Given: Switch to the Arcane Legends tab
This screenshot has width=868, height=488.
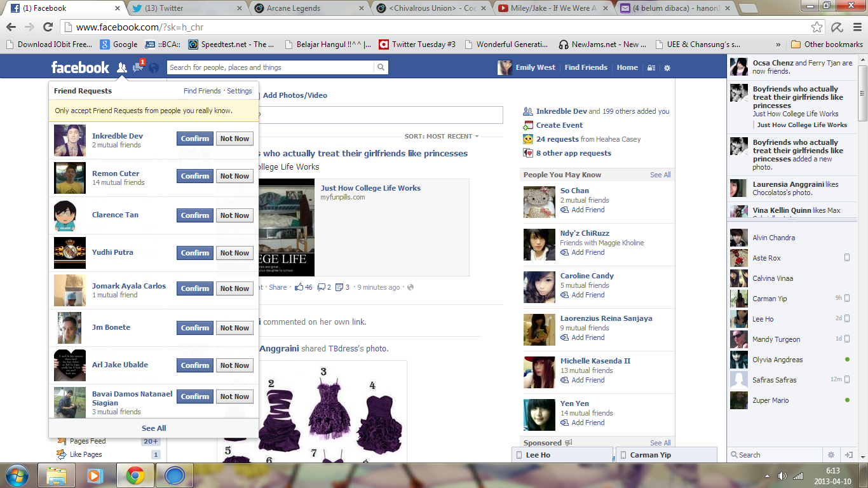Looking at the screenshot, I should point(308,8).
